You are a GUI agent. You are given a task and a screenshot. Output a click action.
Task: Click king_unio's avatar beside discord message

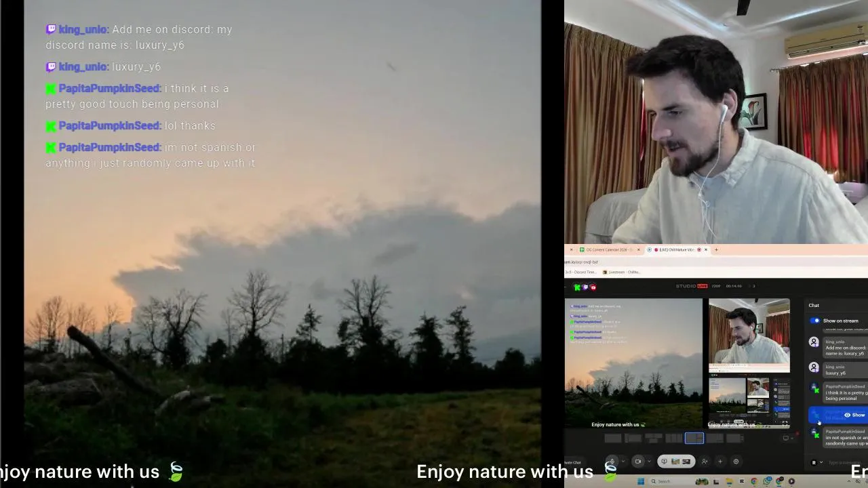coord(814,342)
